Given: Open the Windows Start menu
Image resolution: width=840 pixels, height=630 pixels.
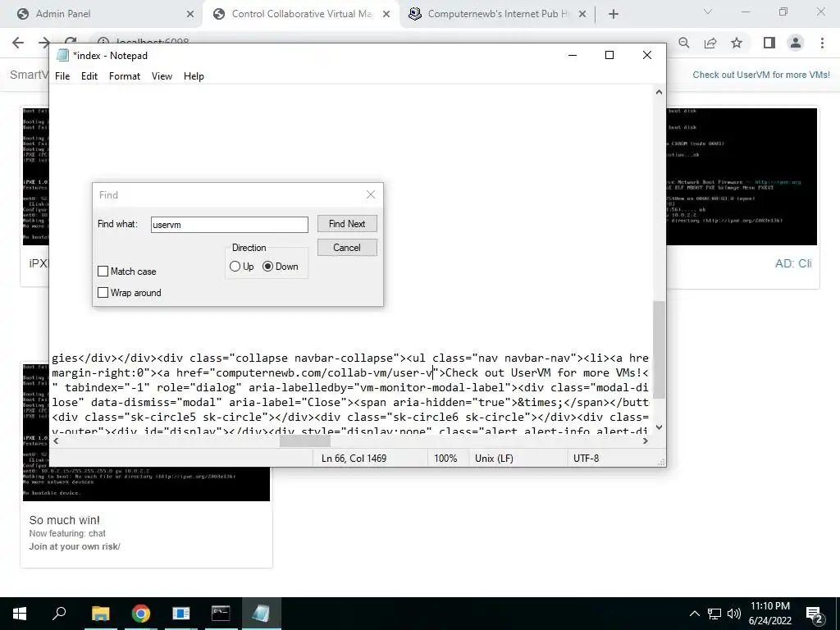Looking at the screenshot, I should pos(20,614).
